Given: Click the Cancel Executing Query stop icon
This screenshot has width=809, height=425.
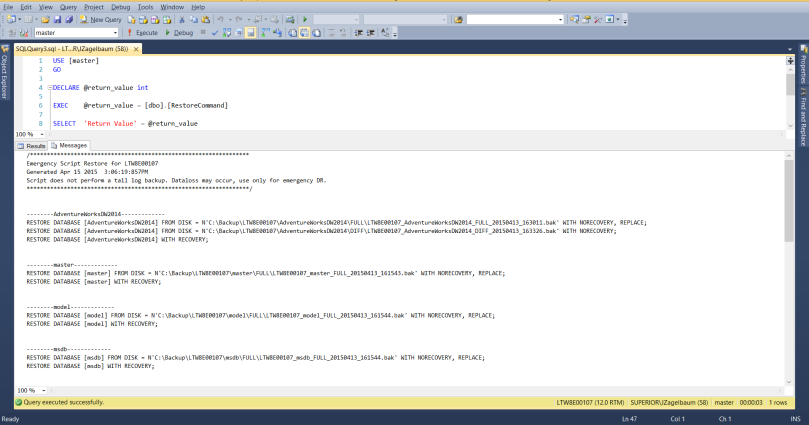Looking at the screenshot, I should click(x=203, y=32).
